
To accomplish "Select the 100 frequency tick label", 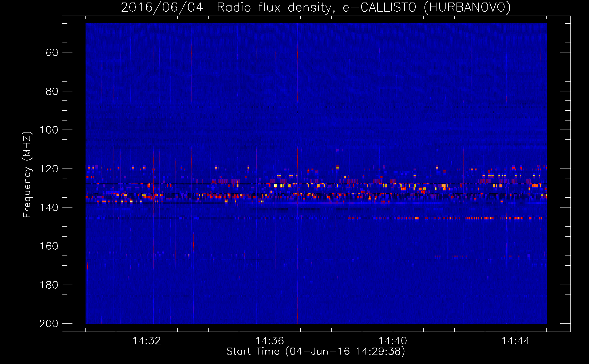I will point(49,130).
